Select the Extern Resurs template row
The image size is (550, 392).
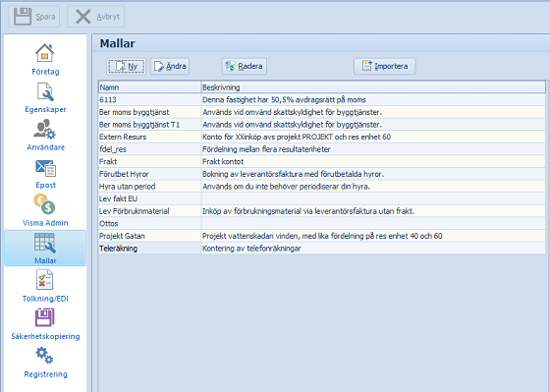click(322, 137)
